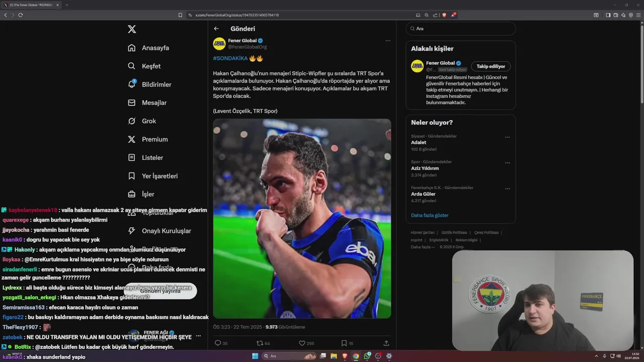Go to Anasayfa in sidebar
The image size is (644, 362).
click(x=148, y=48)
